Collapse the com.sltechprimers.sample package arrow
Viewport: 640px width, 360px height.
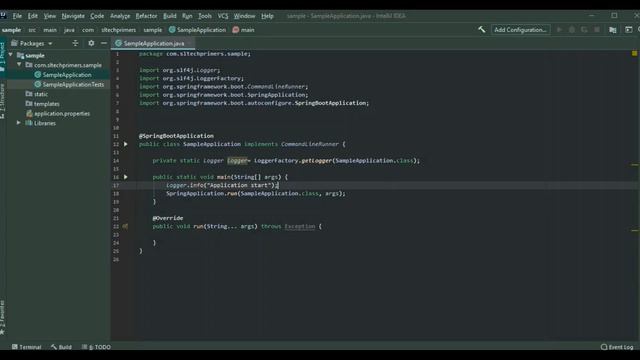point(19,64)
